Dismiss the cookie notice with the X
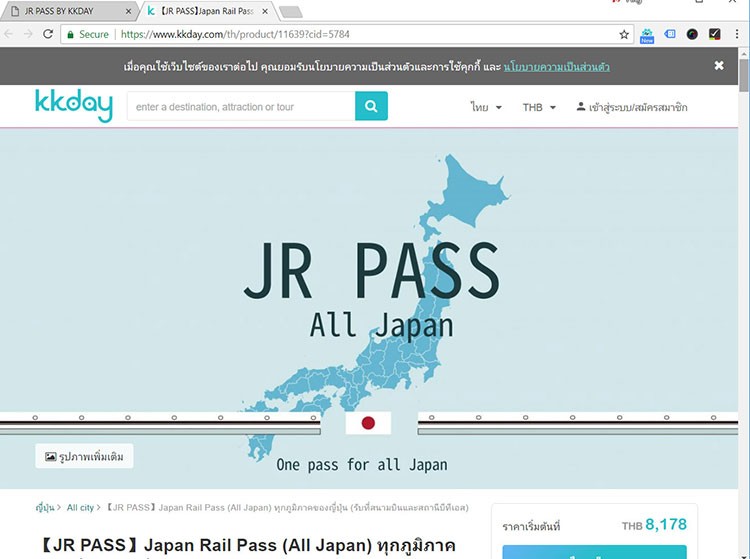Viewport: 750px width, 559px height. click(x=718, y=66)
